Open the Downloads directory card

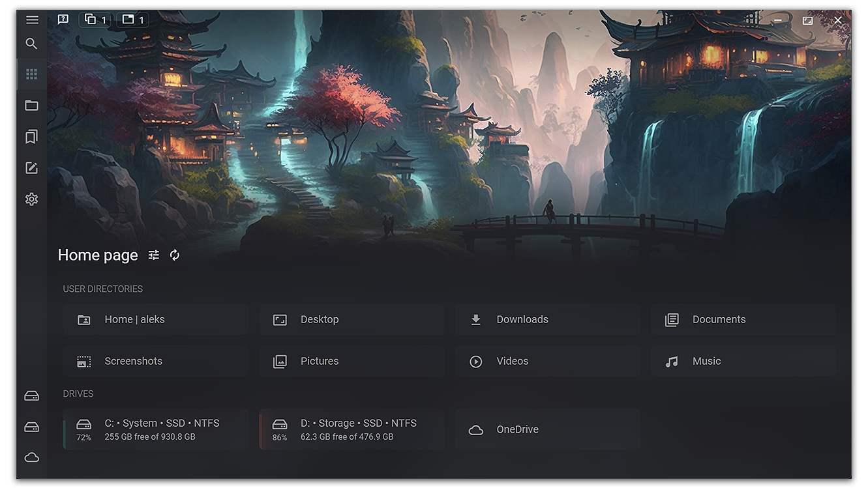[x=548, y=319]
